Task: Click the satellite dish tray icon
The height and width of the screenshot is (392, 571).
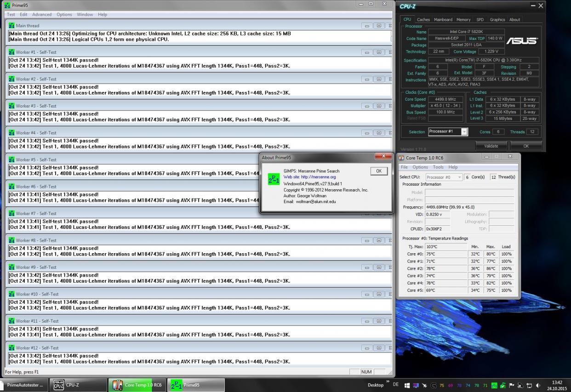Action: pyautogui.click(x=520, y=386)
